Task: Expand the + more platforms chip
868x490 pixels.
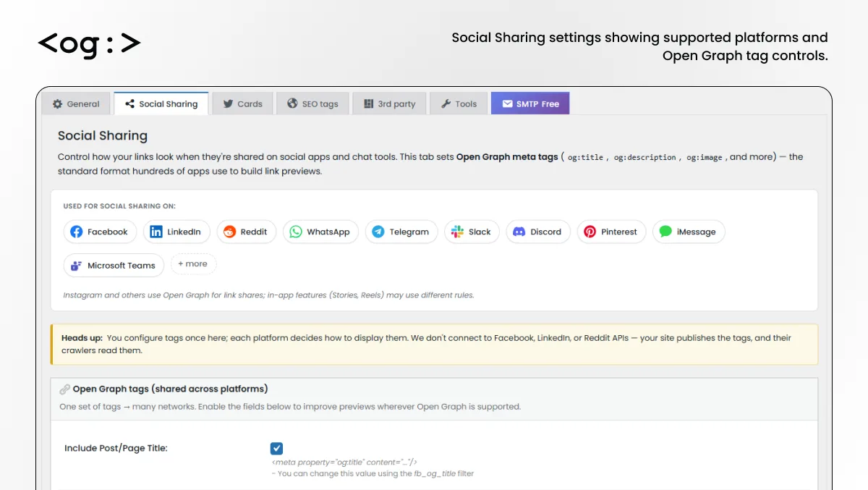Action: 193,264
